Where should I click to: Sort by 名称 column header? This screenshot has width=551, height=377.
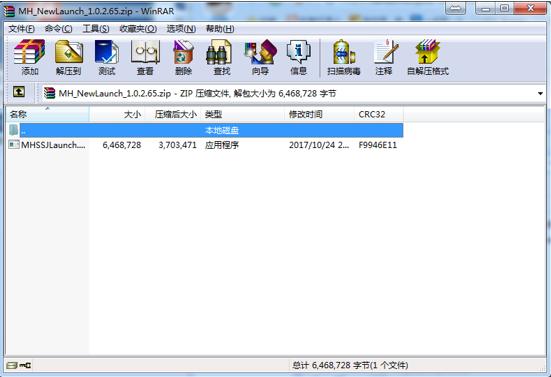coord(47,114)
